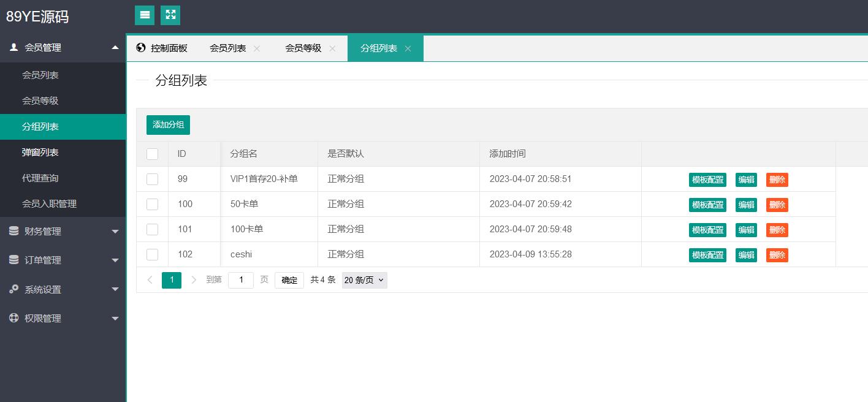This screenshot has height=402, width=868.
Task: Click the 确定 pagination confirm button
Action: 289,280
